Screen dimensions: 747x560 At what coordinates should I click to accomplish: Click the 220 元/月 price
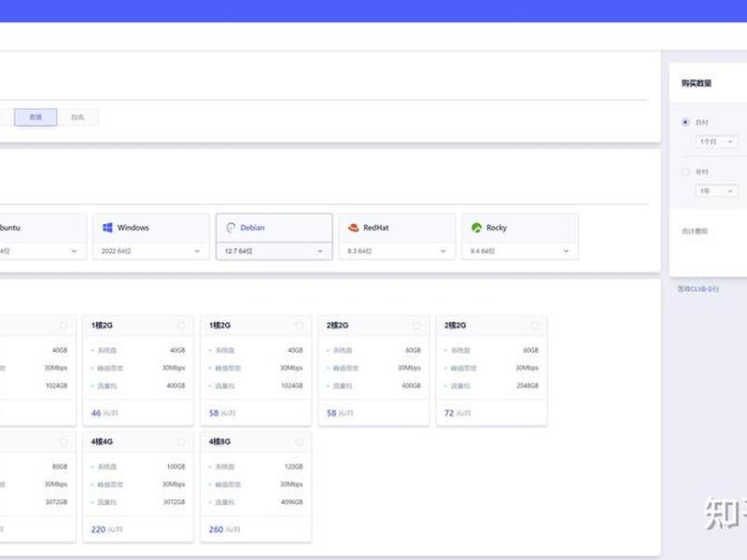106,529
